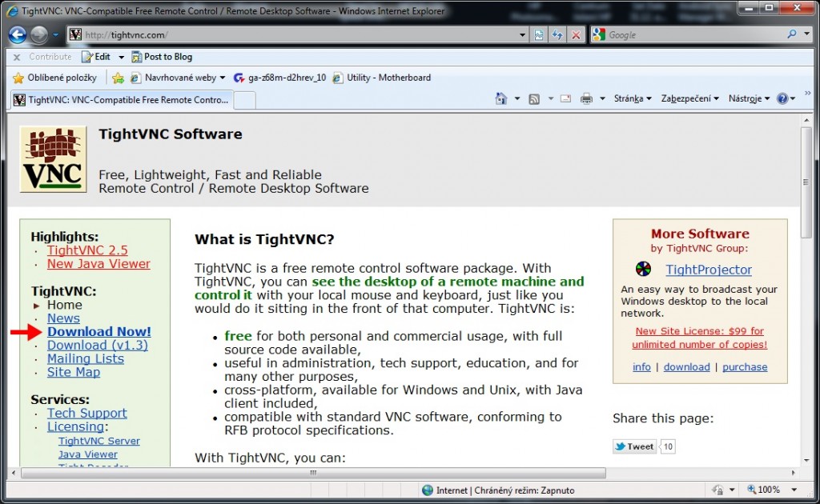Open the zoom level dropdown arrow
The width and height of the screenshot is (820, 504).
click(794, 490)
